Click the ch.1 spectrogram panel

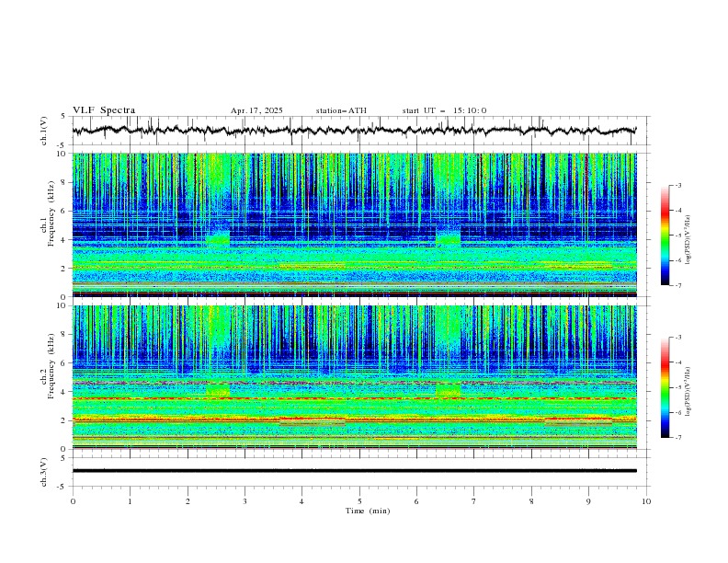[354, 224]
